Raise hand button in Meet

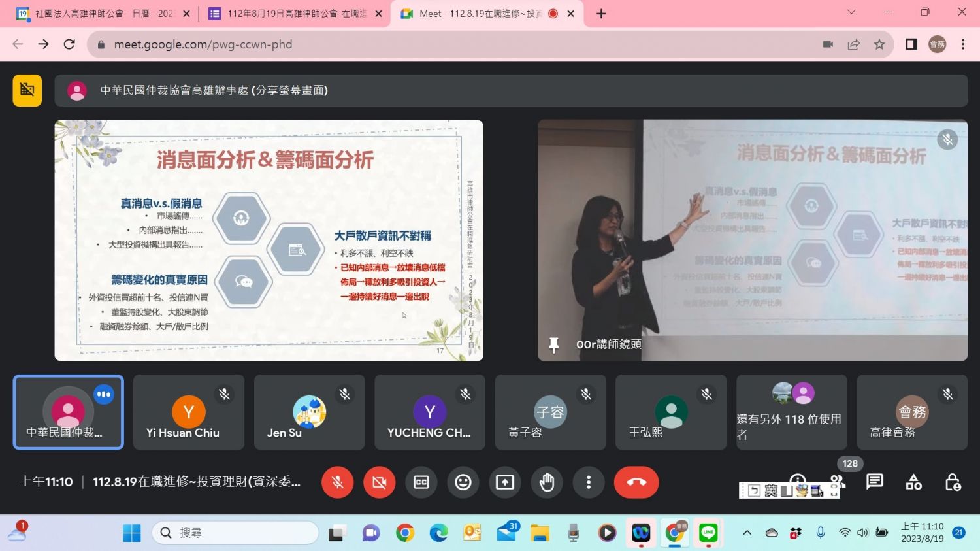[x=547, y=482]
